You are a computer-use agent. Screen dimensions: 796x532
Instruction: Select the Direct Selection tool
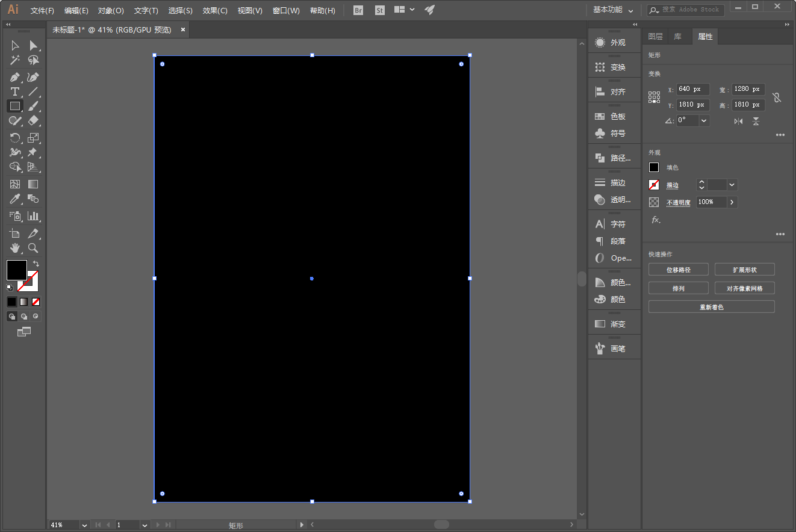[x=34, y=46]
